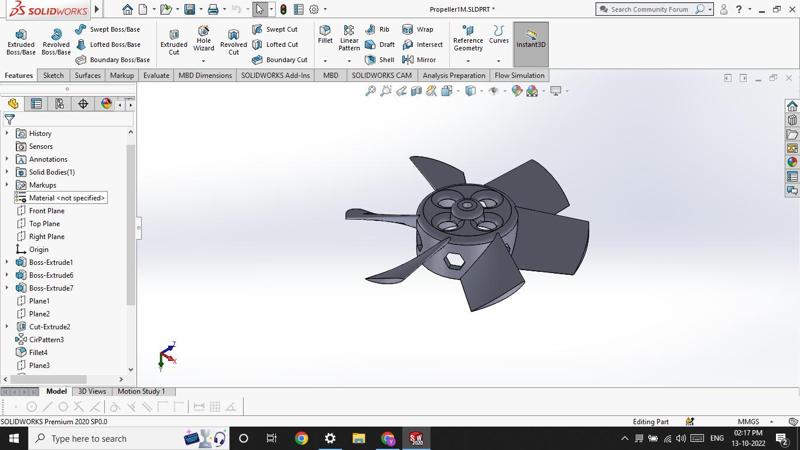Image resolution: width=800 pixels, height=450 pixels.
Task: Expand the Boss-Extrude6 feature
Action: [7, 275]
